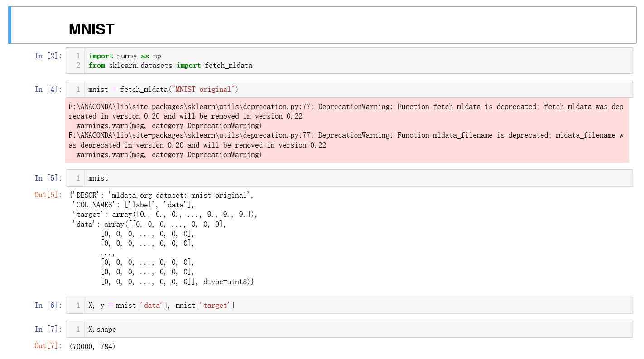
Task: Click the In [5] mnist code cell
Action: pyautogui.click(x=349, y=178)
